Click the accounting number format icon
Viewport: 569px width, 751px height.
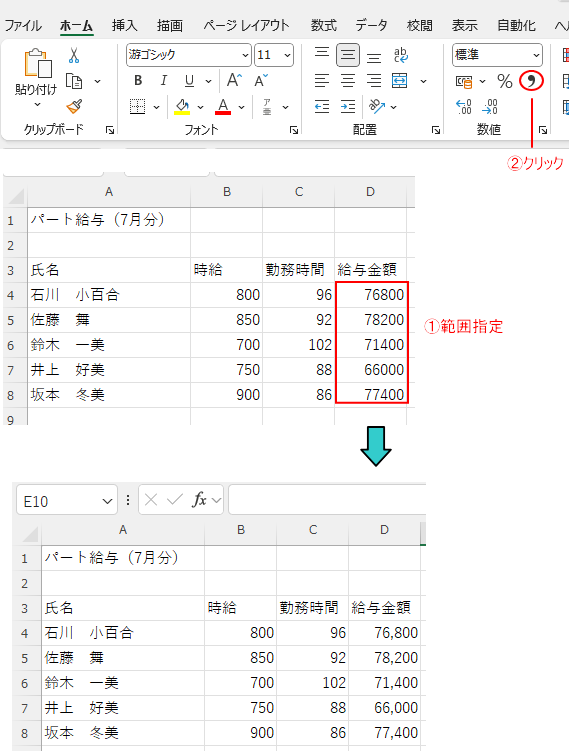[x=464, y=81]
